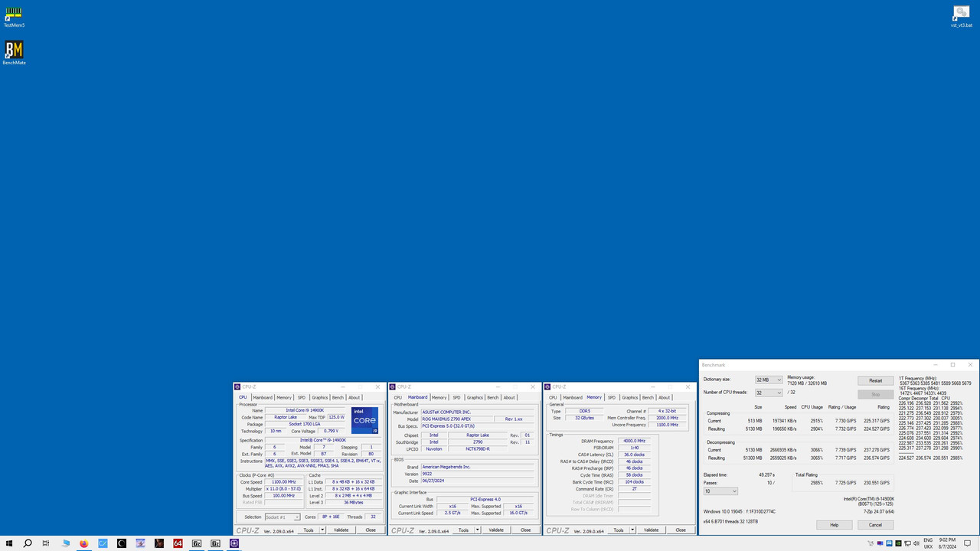Open the Number of CPU threads dropdown
Viewport: 980px width, 551px height.
pos(769,393)
